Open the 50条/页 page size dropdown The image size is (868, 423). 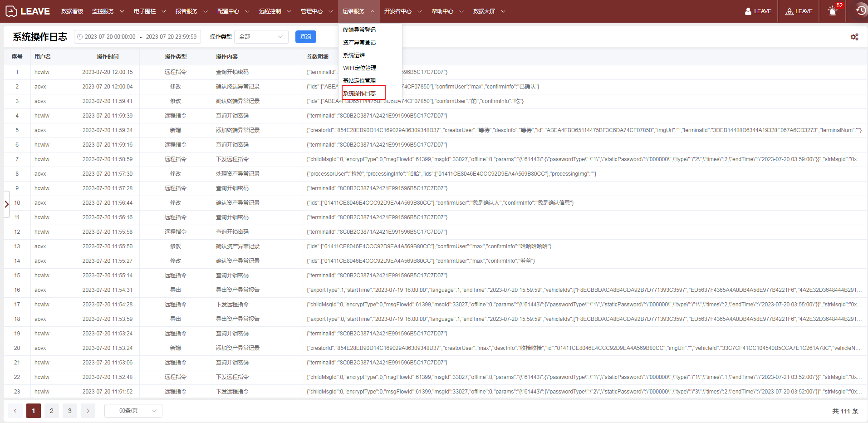click(x=133, y=411)
